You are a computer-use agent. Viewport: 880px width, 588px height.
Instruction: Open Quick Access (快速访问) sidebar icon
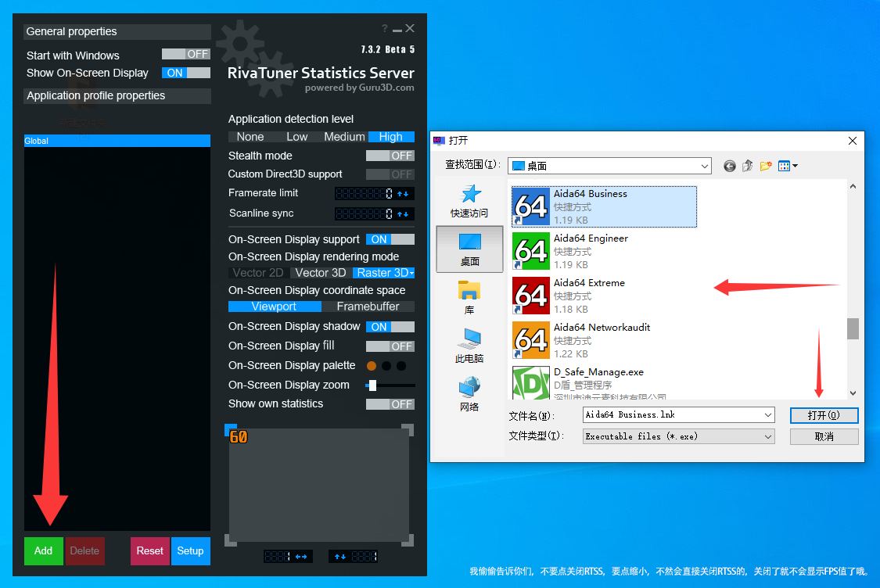coord(469,201)
